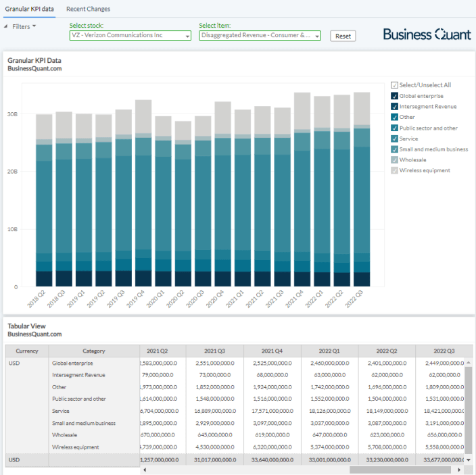Viewport: 476px width, 475px height.
Task: Click the Category column header
Action: [x=94, y=351]
